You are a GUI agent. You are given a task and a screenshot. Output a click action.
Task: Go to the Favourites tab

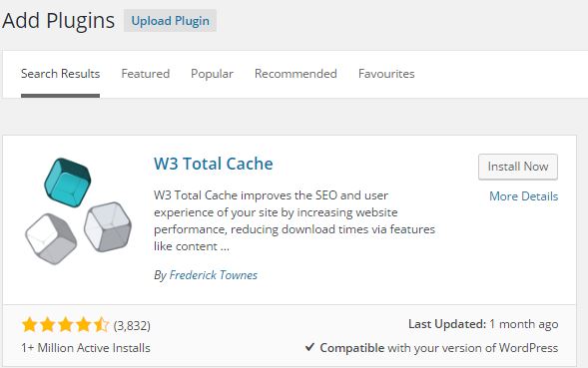(x=386, y=74)
